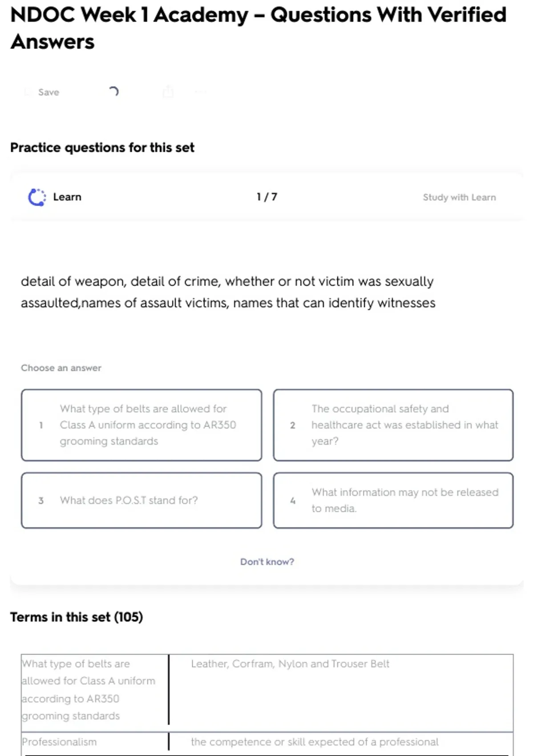Click the Save bookmark icon

click(28, 92)
